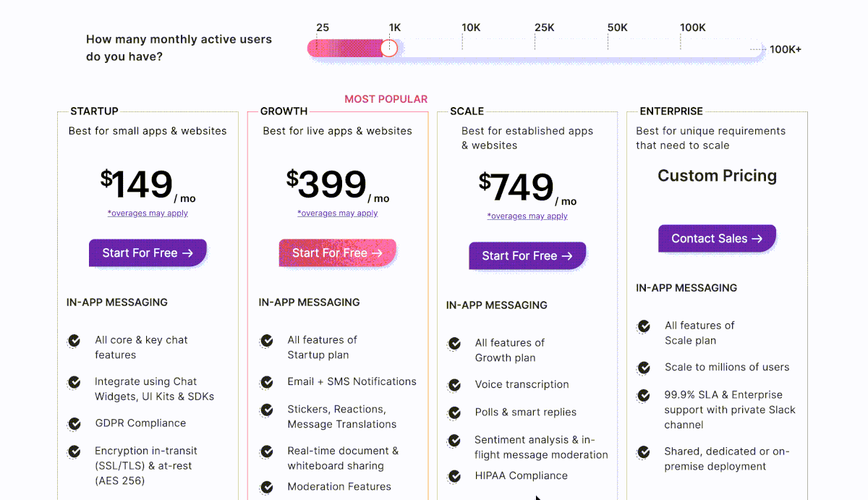Open the overages may apply link under $149
868x500 pixels.
tap(148, 213)
